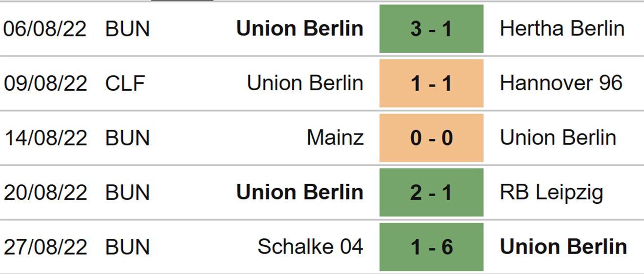
Task: Click the Hannover 96 team name
Action: tap(561, 83)
